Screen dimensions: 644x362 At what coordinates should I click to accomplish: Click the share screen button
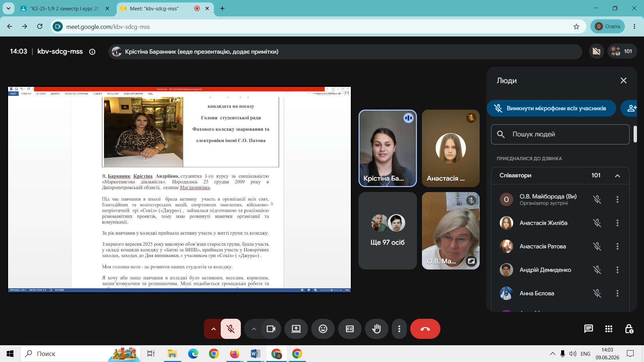[x=296, y=329]
